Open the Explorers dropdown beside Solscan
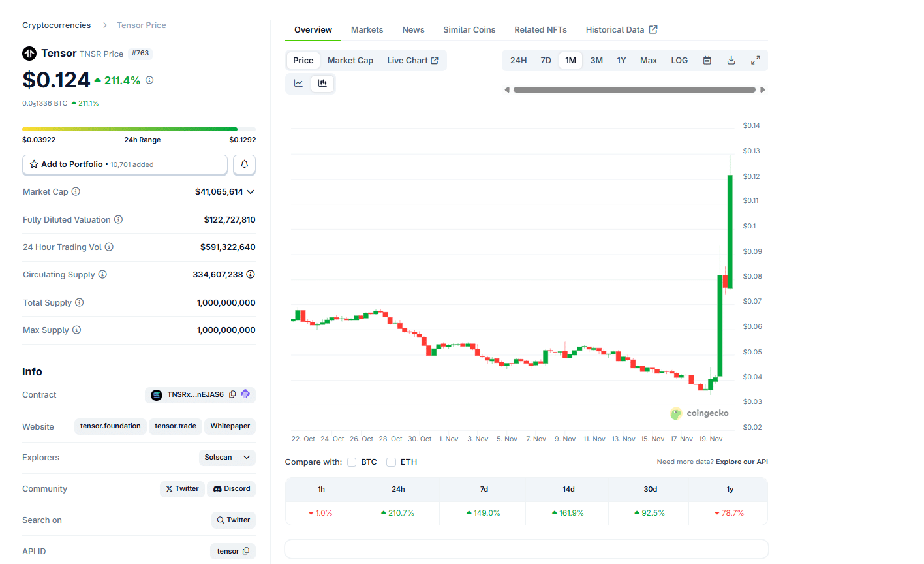This screenshot has width=924, height=564. click(246, 457)
